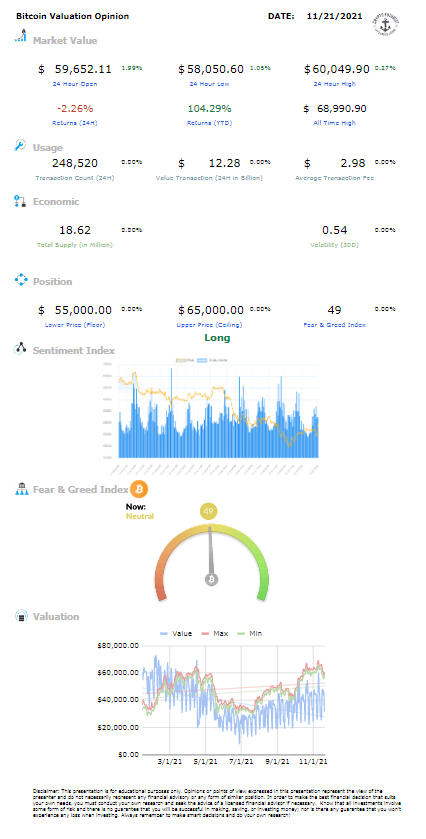Click the Fear & Greed Index label under 49
Viewport: 426px width, 839px height.
pos(334,325)
